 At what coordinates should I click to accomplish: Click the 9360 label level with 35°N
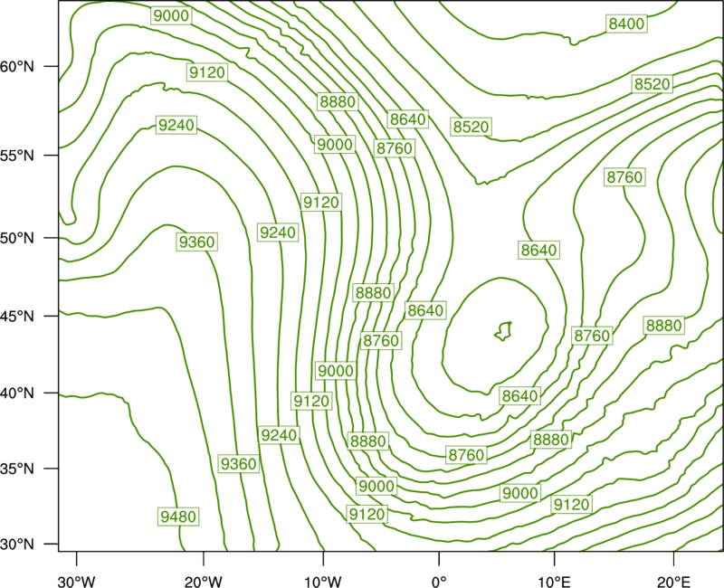pyautogui.click(x=238, y=464)
